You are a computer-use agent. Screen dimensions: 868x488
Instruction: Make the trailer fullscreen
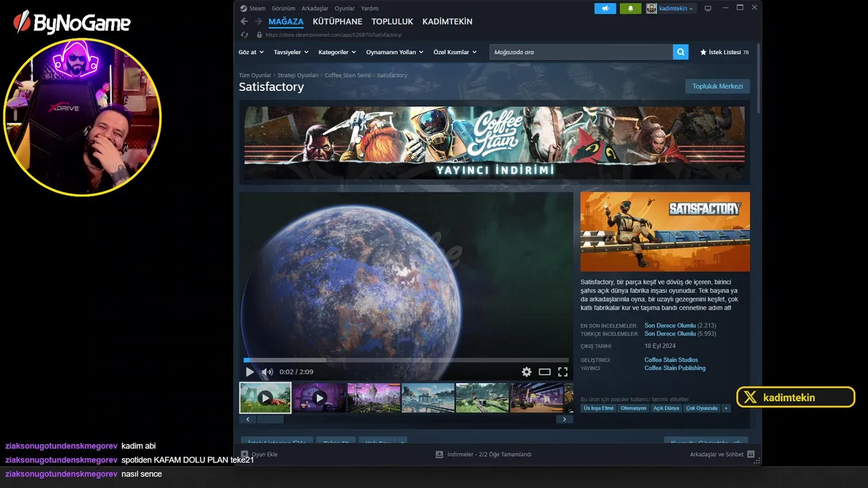[563, 371]
